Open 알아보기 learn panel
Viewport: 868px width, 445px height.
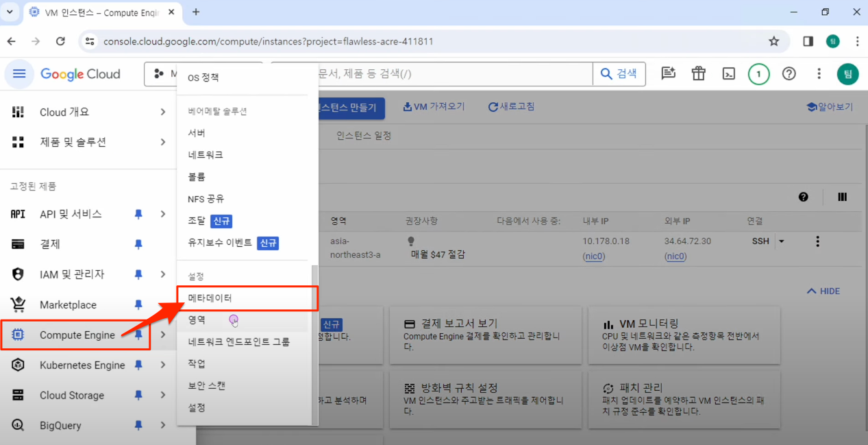point(830,107)
